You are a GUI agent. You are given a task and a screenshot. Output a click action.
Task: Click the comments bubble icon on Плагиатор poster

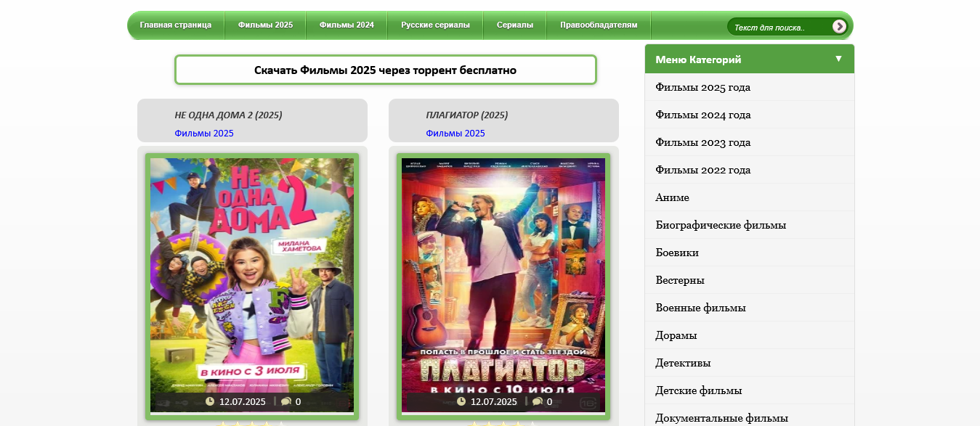coord(538,401)
